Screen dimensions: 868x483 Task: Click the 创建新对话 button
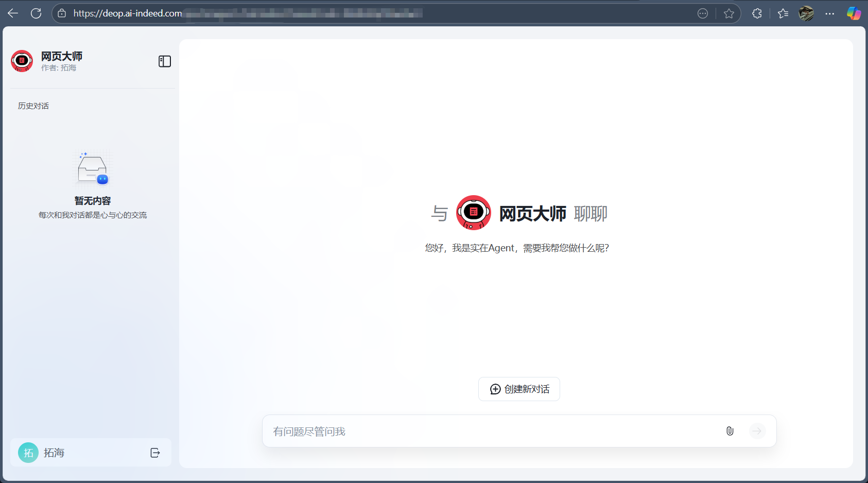click(x=519, y=389)
